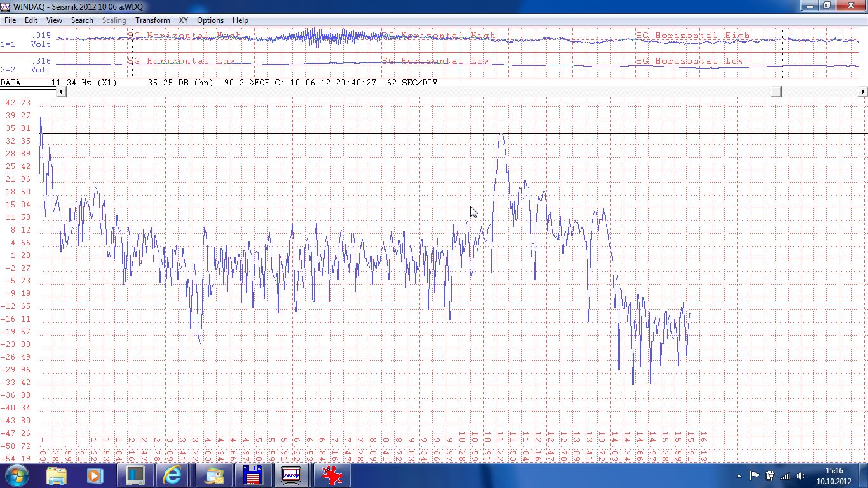Screen dimensions: 868x488
Task: Click the floppy disk taskbar icon
Action: [254, 475]
